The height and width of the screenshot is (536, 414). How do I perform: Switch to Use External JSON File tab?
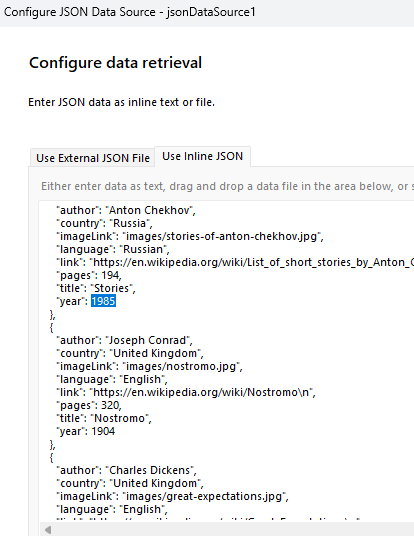93,158
